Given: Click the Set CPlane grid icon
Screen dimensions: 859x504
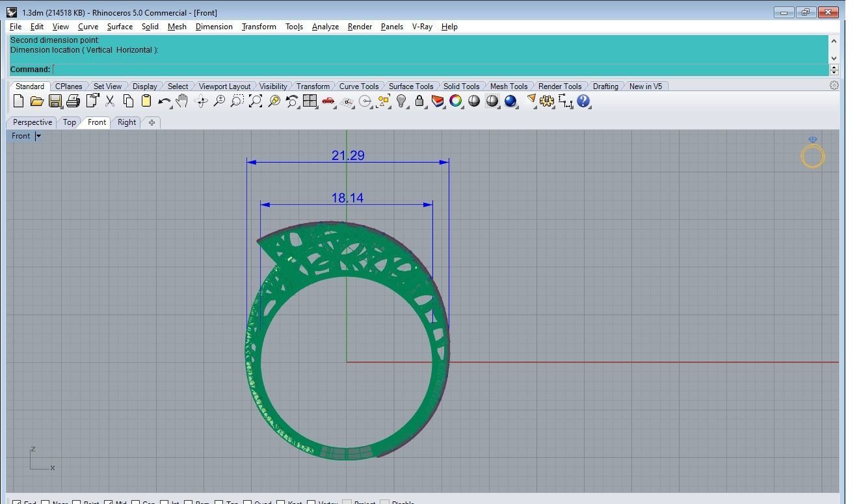Looking at the screenshot, I should (x=347, y=101).
